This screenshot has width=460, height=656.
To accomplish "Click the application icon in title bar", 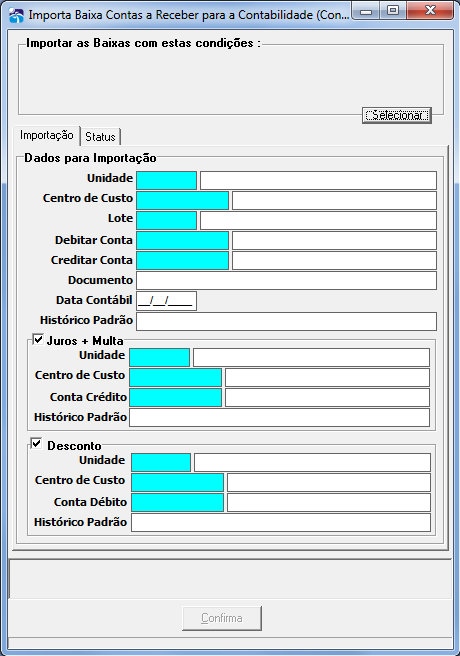I will 16,15.
